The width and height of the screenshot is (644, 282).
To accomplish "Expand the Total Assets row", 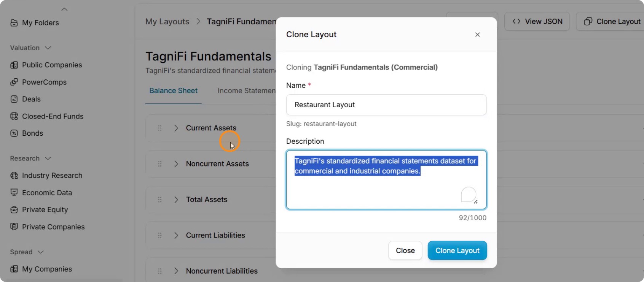I will pos(176,200).
